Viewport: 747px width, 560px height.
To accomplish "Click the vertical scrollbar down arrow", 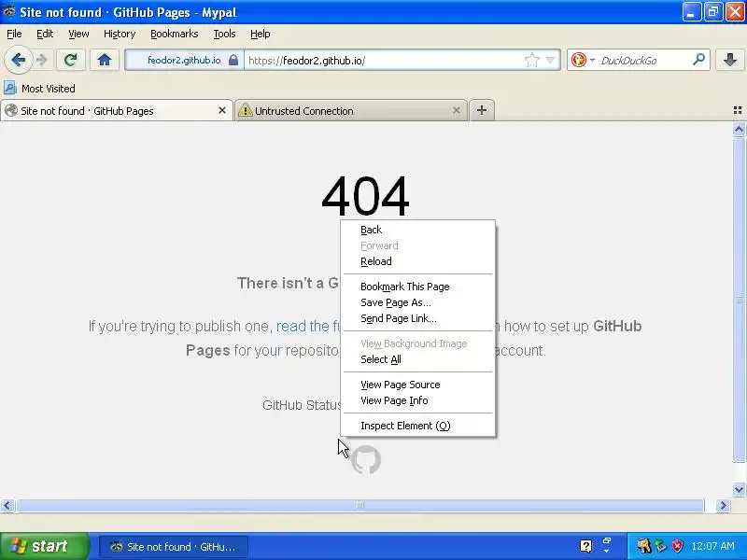I will [739, 489].
